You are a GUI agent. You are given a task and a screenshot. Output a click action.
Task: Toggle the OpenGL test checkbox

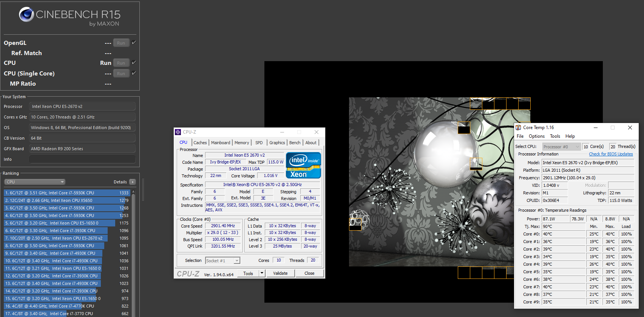coord(134,43)
